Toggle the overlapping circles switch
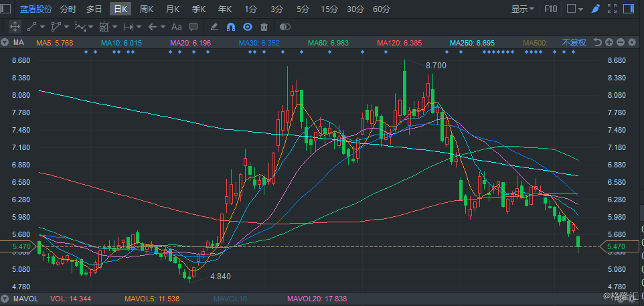This screenshot has width=644, height=306. [285, 27]
